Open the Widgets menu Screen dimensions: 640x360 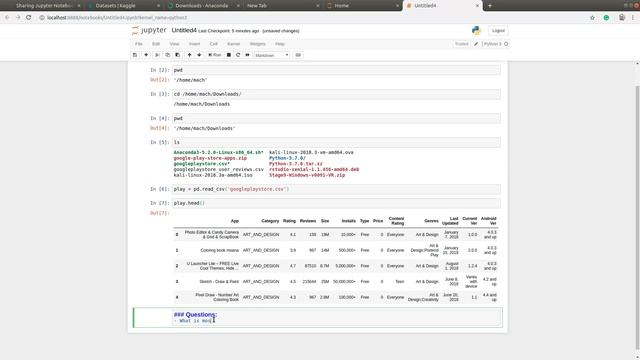pyautogui.click(x=258, y=44)
